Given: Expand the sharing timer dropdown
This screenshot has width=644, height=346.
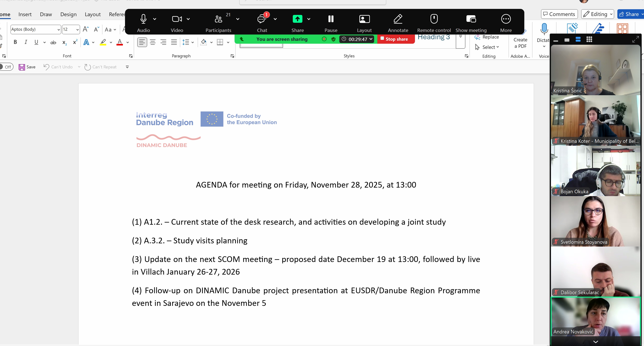Looking at the screenshot, I should point(371,39).
